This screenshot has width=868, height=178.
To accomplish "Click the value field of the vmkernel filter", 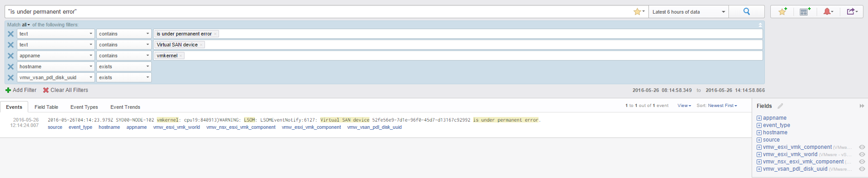I will click(458, 56).
